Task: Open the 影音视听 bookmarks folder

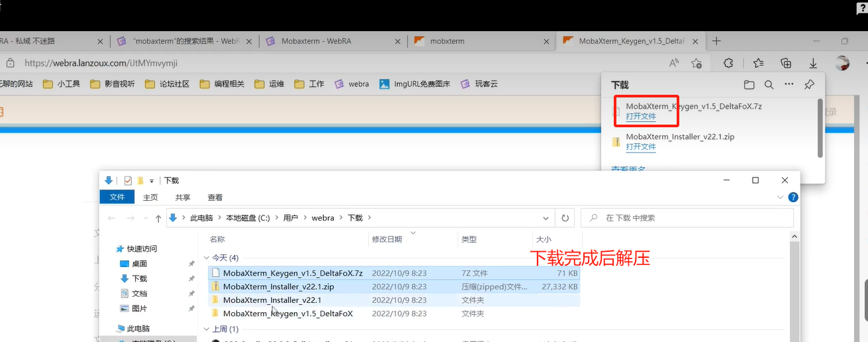Action: 113,84
